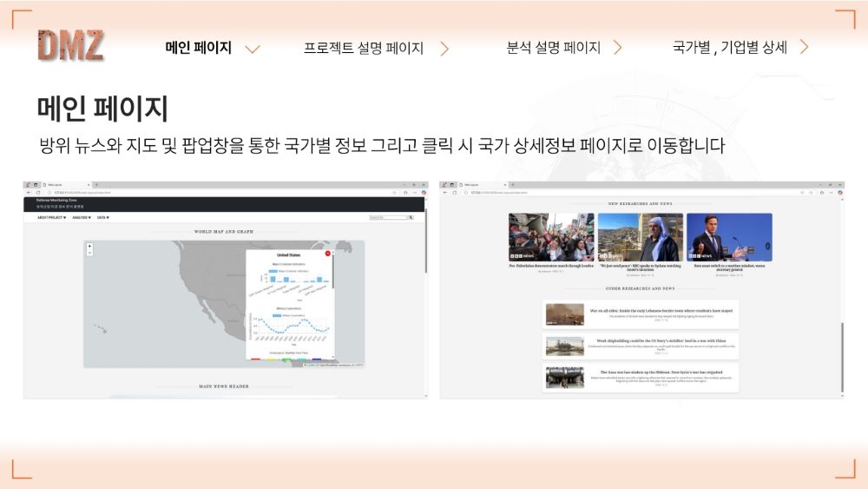Click favorites star icon in left browser
Image resolution: width=868 pixels, height=489 pixels.
pos(395,192)
